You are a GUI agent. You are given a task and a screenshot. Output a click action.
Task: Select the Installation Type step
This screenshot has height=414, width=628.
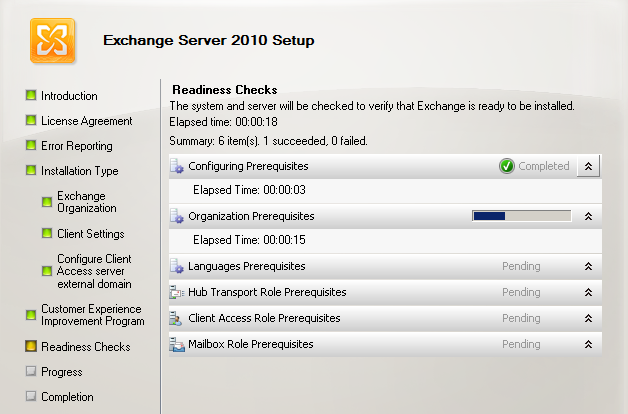click(x=79, y=171)
